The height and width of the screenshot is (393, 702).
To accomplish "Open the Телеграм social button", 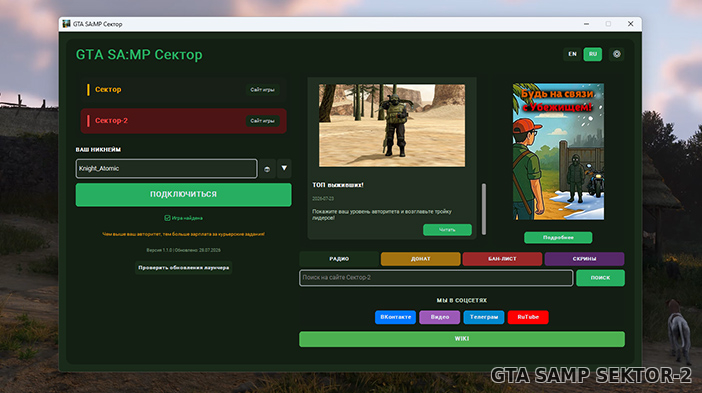I will (x=484, y=317).
